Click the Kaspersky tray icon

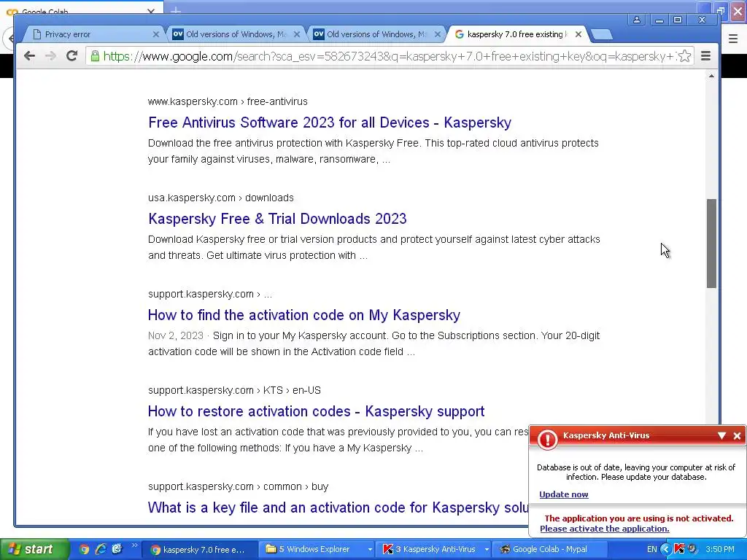coord(679,549)
